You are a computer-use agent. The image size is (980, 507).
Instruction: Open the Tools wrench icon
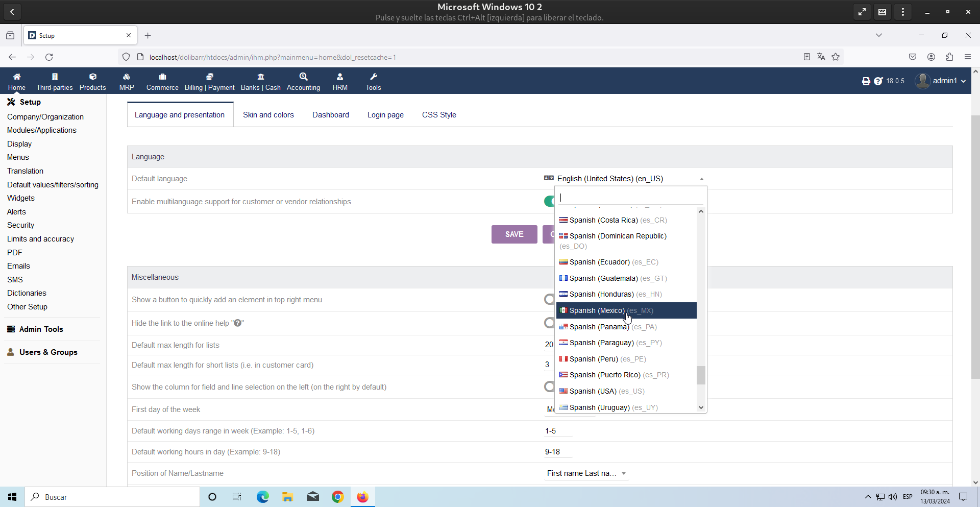click(373, 77)
